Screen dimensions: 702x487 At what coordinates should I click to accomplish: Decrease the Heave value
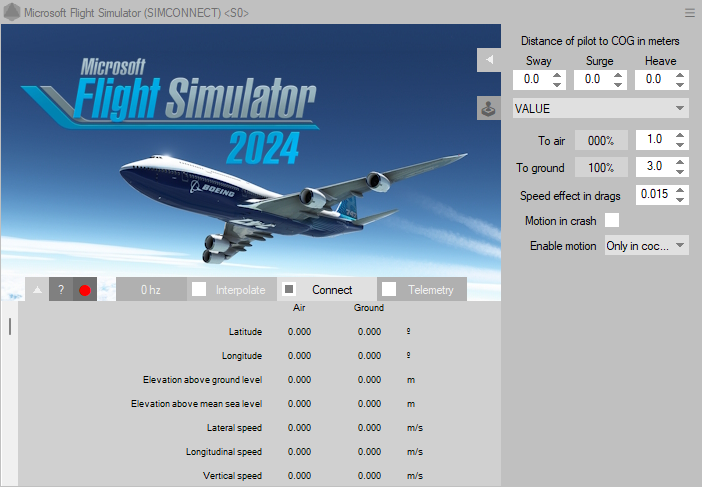click(x=680, y=84)
